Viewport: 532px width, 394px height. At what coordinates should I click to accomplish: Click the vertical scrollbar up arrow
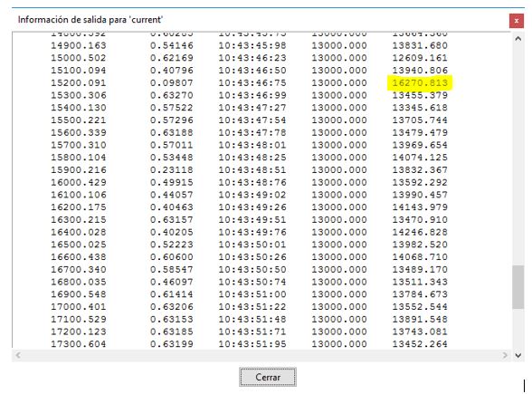pos(518,39)
